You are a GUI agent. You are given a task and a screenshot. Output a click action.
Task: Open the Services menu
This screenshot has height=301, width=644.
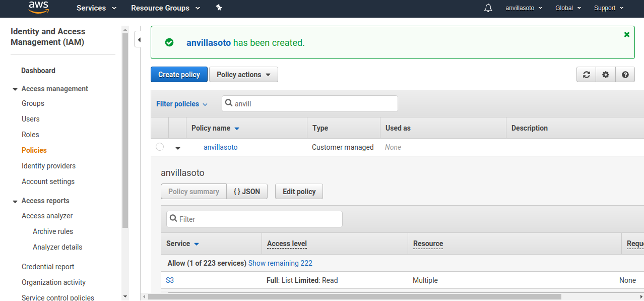[96, 8]
